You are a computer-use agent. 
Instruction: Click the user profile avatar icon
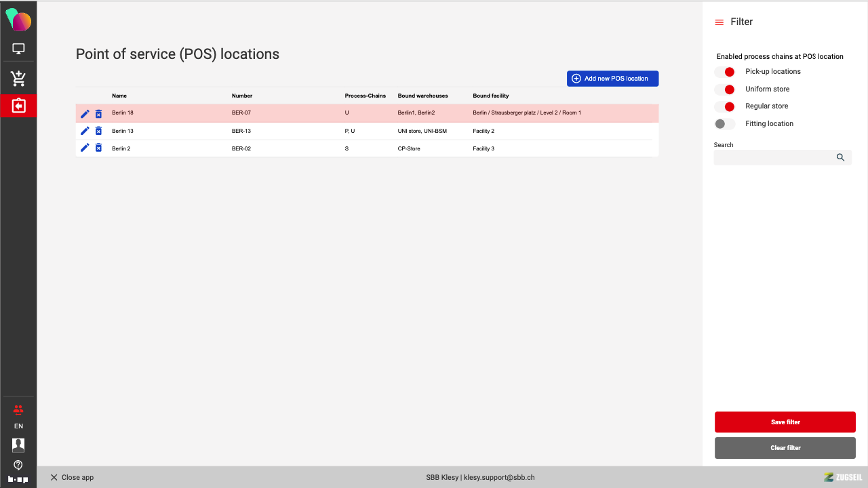tap(18, 445)
